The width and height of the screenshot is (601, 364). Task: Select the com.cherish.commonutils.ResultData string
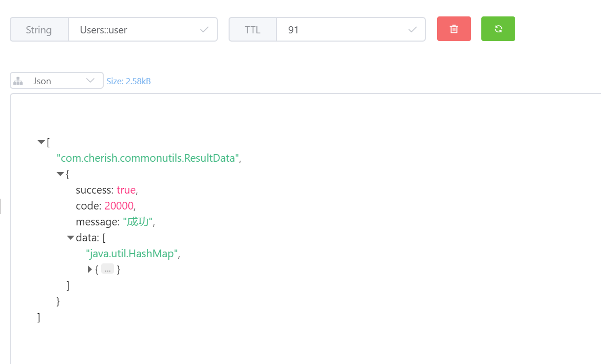[147, 158]
